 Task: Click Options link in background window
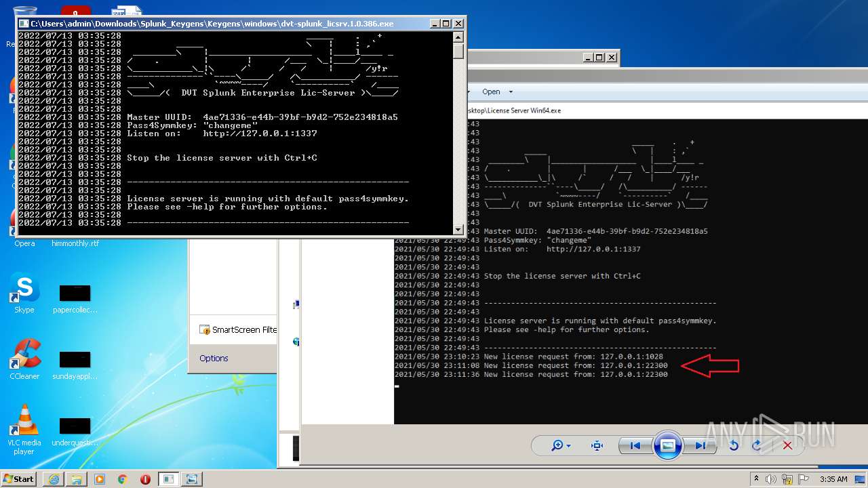click(214, 358)
